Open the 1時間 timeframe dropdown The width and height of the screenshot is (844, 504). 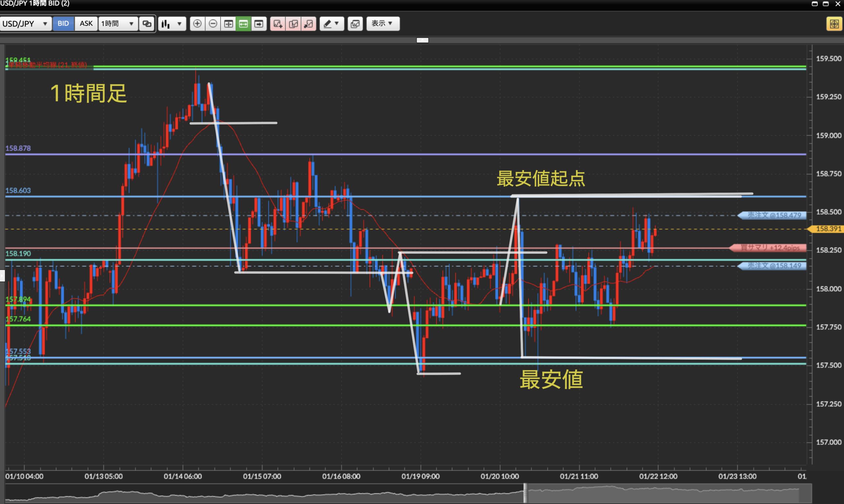pyautogui.click(x=118, y=23)
